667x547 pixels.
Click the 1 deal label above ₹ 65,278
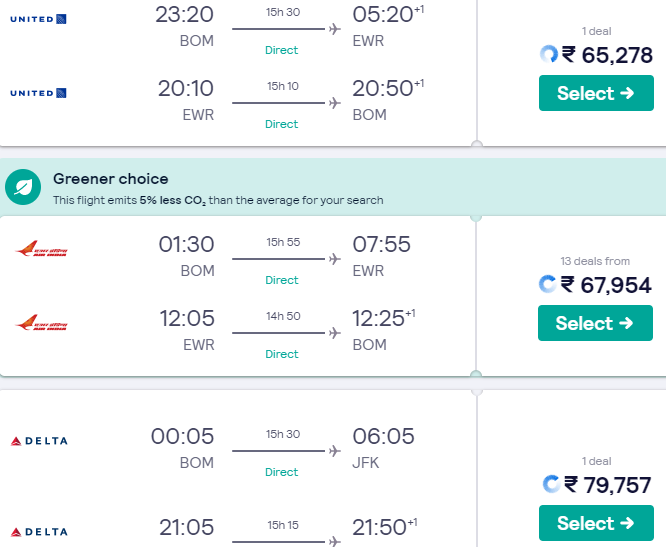(x=596, y=31)
